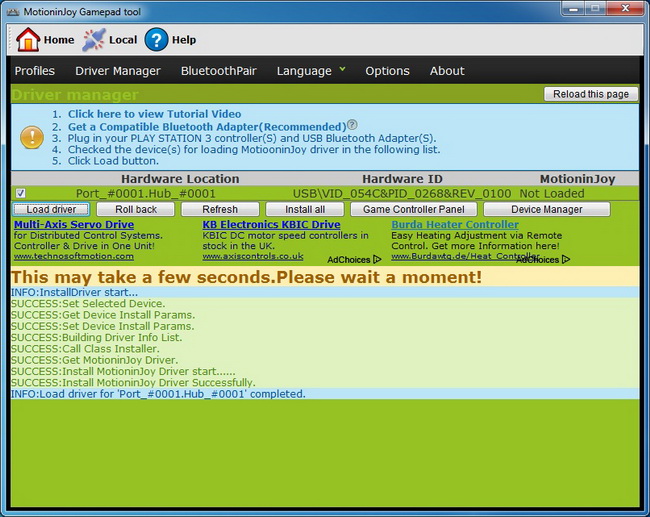Click first AdChoices icon under ads
Screen dimensions: 650x517
point(377,260)
